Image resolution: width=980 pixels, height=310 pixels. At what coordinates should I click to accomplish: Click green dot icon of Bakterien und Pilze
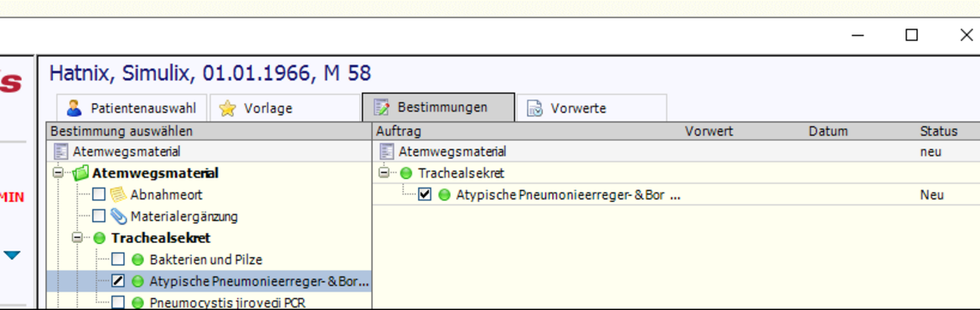(137, 260)
